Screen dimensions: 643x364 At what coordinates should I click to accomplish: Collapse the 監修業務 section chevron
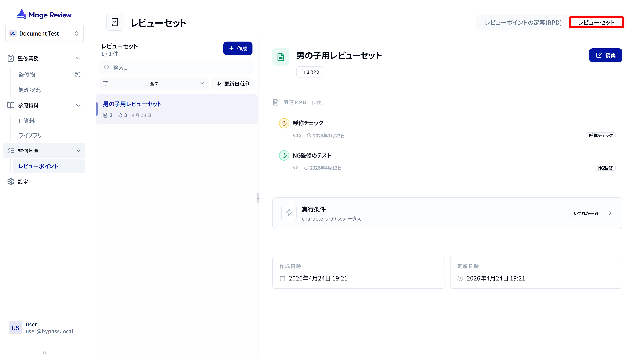tap(78, 58)
